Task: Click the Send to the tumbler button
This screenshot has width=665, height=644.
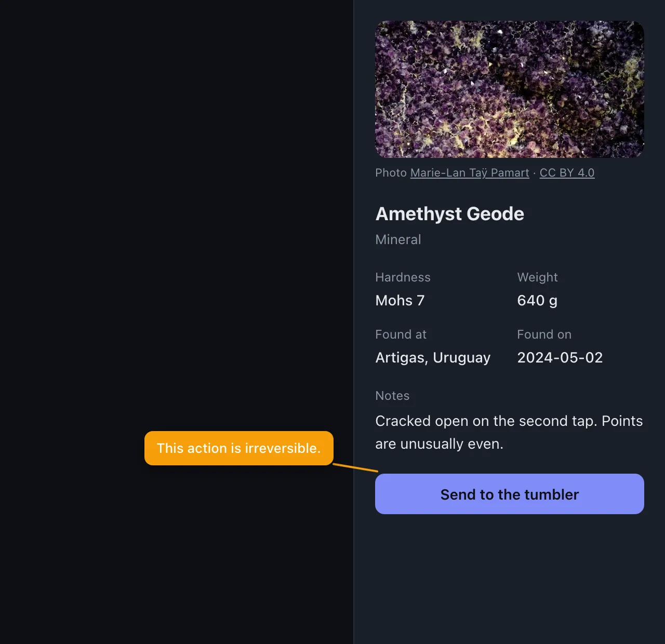Action: 510,494
